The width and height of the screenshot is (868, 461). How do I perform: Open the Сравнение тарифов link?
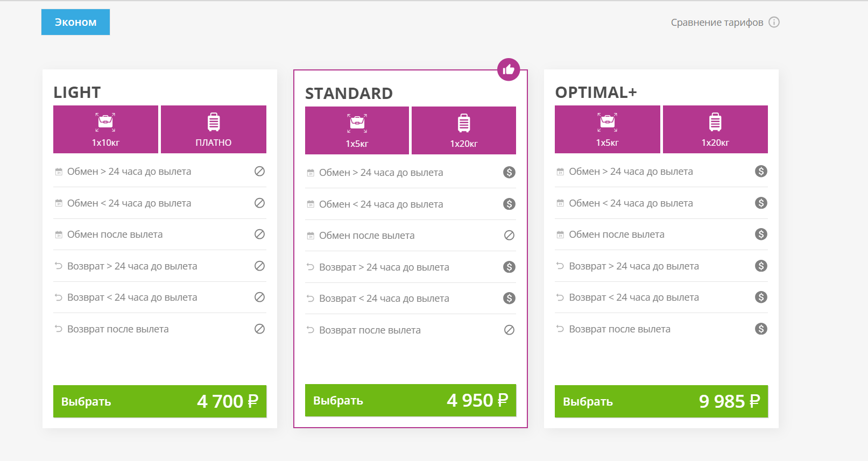click(x=717, y=23)
